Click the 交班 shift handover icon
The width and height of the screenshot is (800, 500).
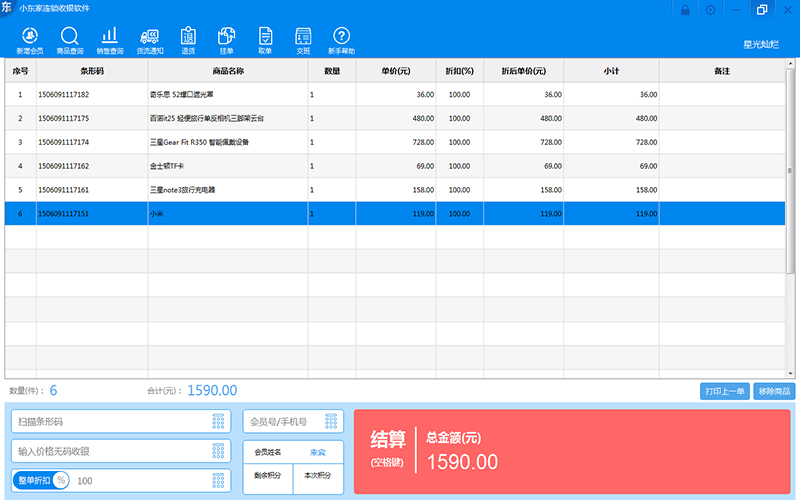[303, 38]
